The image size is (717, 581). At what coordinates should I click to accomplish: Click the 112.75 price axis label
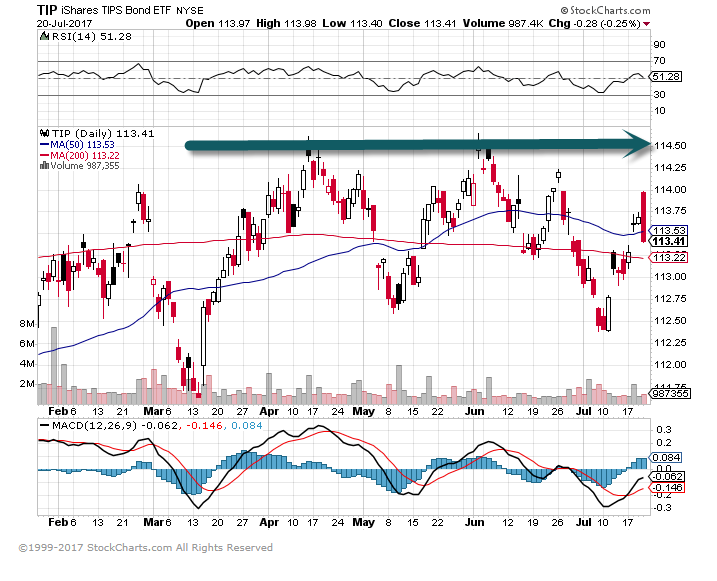[x=670, y=298]
